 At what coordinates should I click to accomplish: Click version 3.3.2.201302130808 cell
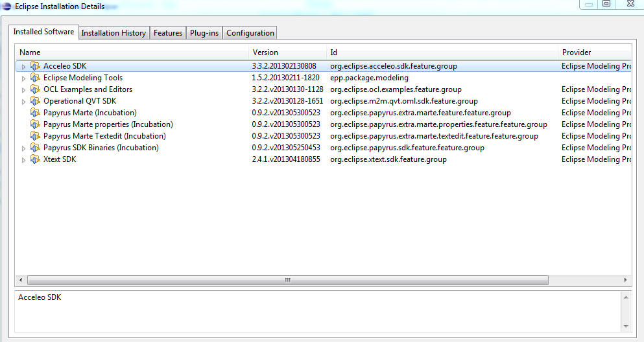coord(284,66)
